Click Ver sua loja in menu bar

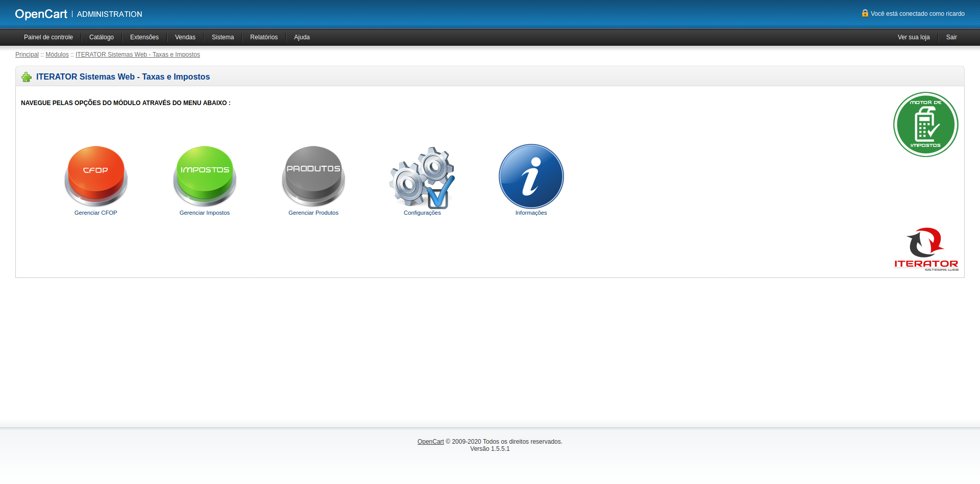(x=914, y=37)
